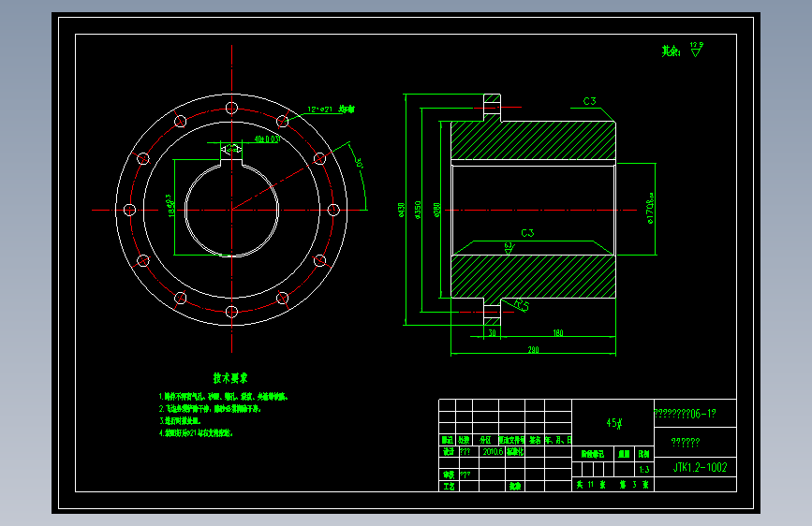Select technical requirement line 1
The height and width of the screenshot is (526, 812).
223,397
